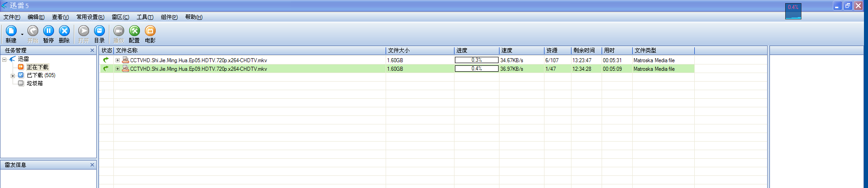This screenshot has height=188, width=868.
Task: Sort by the 状态 column header
Action: coord(107,50)
